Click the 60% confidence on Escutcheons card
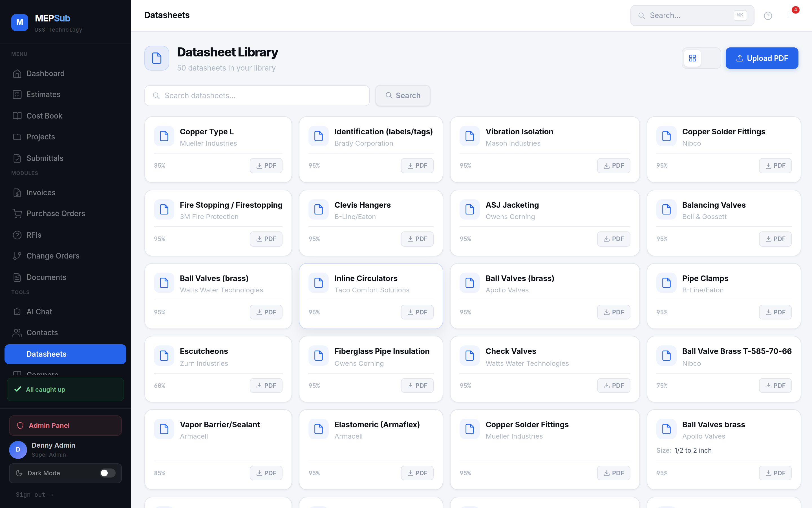 (160, 386)
